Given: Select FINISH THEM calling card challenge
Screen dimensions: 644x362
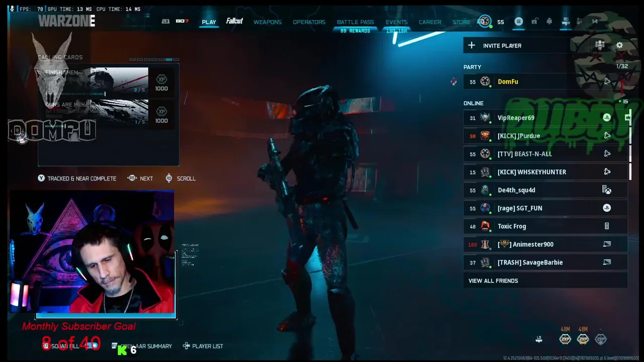Looking at the screenshot, I should (x=108, y=83).
